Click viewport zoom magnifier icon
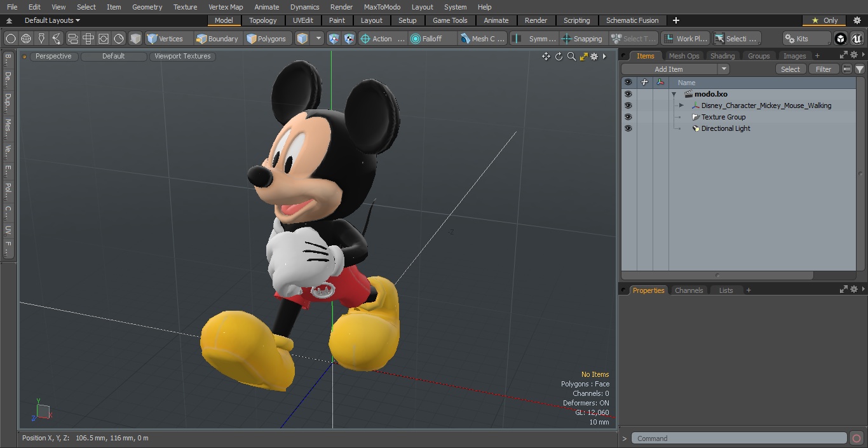Image resolution: width=868 pixels, height=448 pixels. [x=571, y=57]
